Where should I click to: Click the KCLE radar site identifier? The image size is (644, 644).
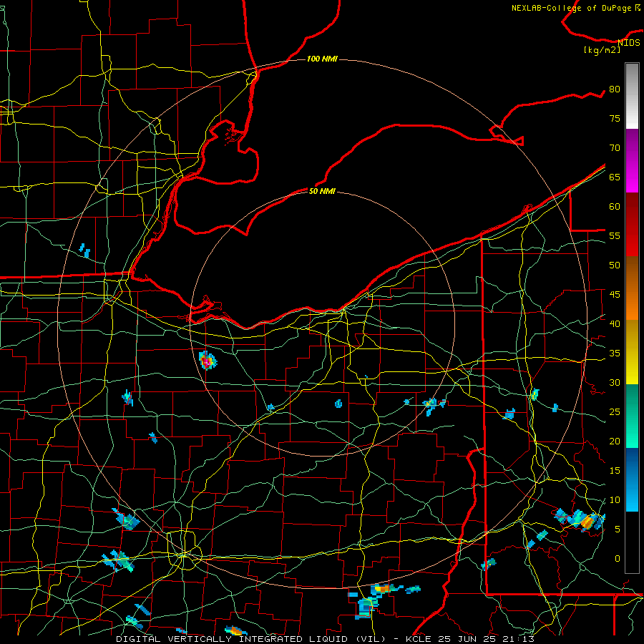click(x=418, y=639)
